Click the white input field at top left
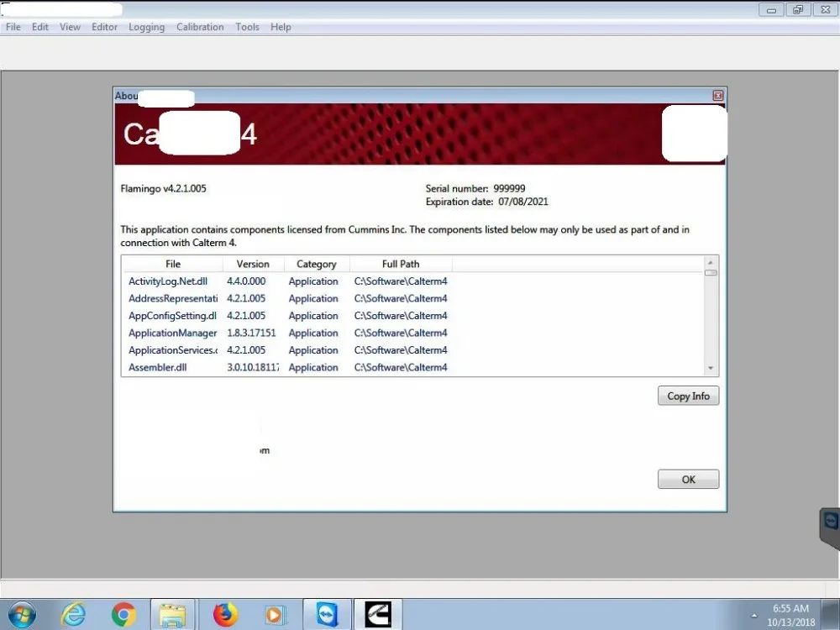840x630 pixels. [61, 8]
